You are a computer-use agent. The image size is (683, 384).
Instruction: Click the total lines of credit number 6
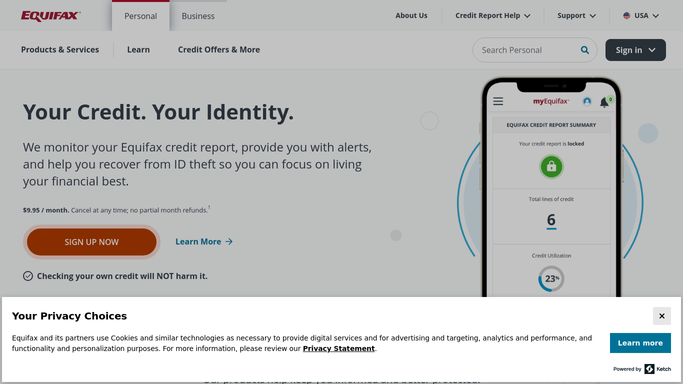pyautogui.click(x=551, y=220)
